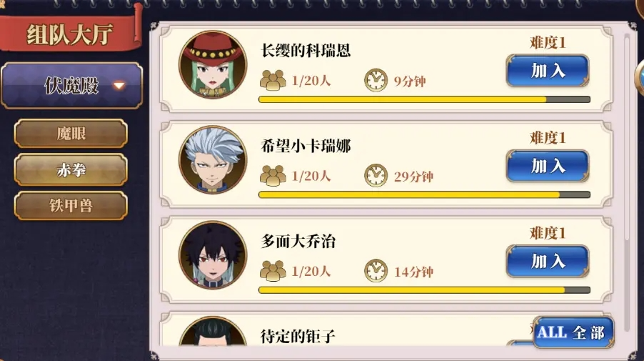Screen dimensions: 644x361
Task: Expand the orange arrow beside 伏魔殿
Action: [x=119, y=86]
